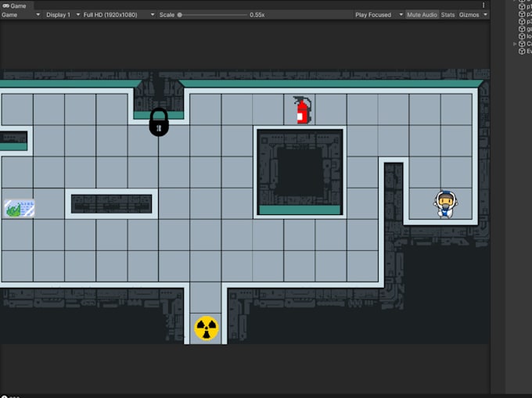Click the green map picture sprite
Image resolution: width=532 pixels, height=398 pixels.
[20, 208]
